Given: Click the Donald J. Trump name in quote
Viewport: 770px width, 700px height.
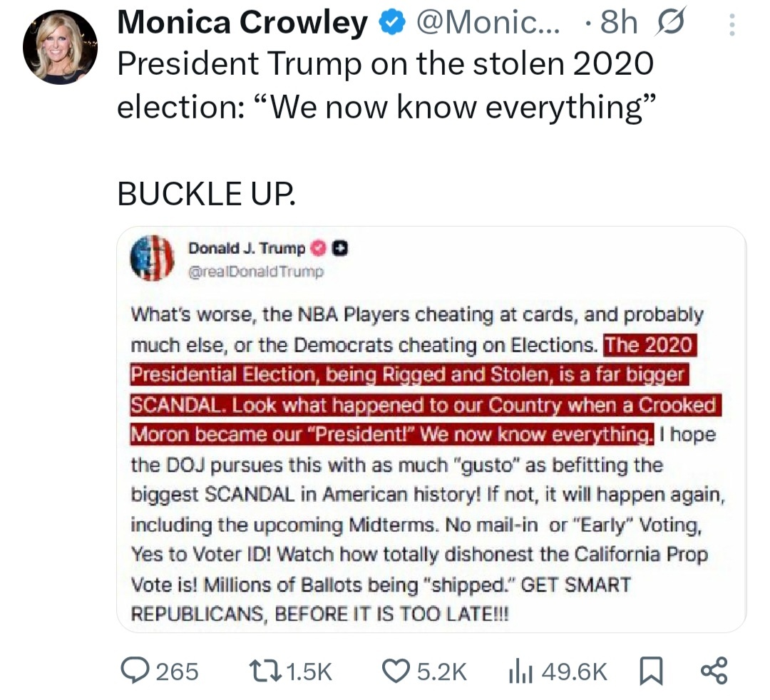Looking at the screenshot, I should point(246,248).
